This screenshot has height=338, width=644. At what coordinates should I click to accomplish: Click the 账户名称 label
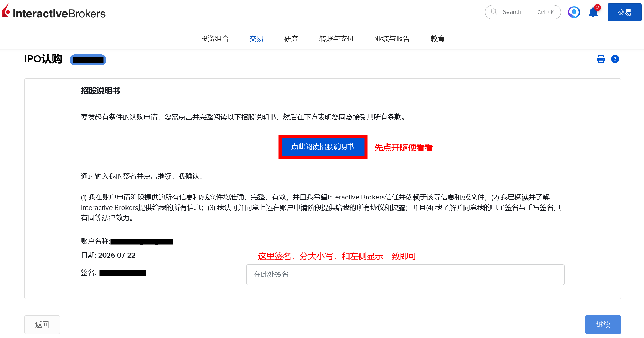pos(95,241)
